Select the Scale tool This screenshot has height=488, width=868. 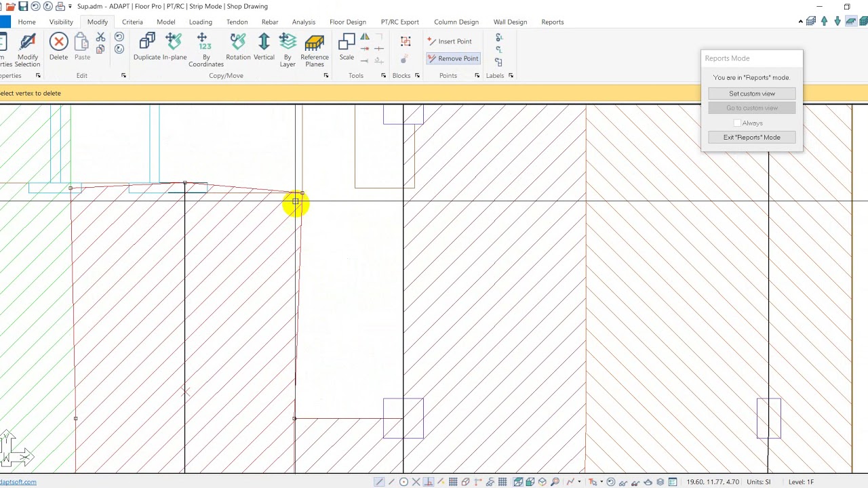pyautogui.click(x=347, y=47)
